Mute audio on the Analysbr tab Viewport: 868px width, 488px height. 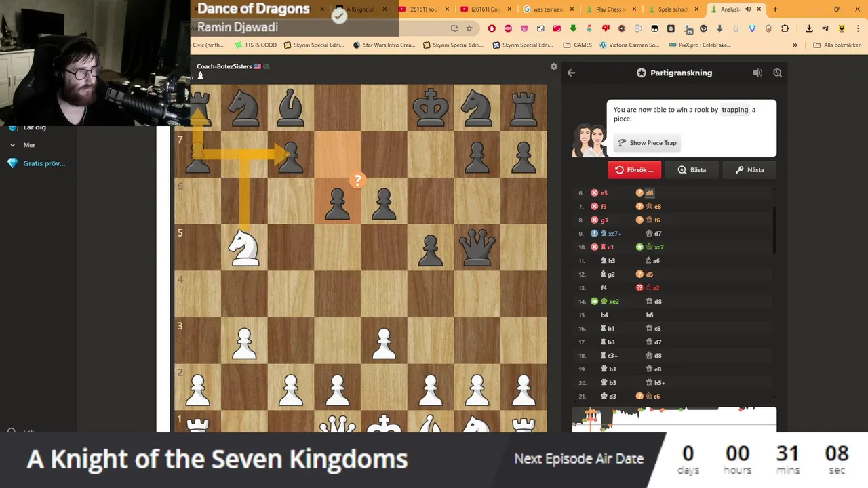748,9
